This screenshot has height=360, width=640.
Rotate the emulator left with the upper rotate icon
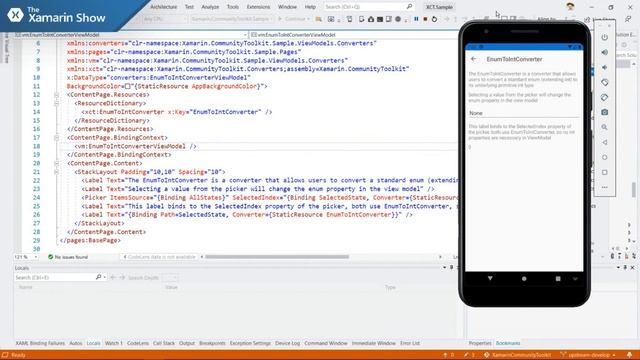pyautogui.click(x=604, y=82)
